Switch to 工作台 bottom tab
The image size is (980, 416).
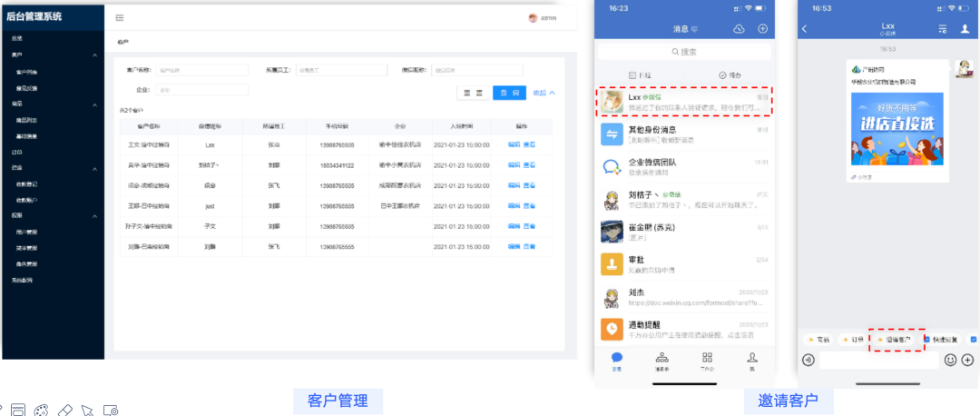coord(708,362)
